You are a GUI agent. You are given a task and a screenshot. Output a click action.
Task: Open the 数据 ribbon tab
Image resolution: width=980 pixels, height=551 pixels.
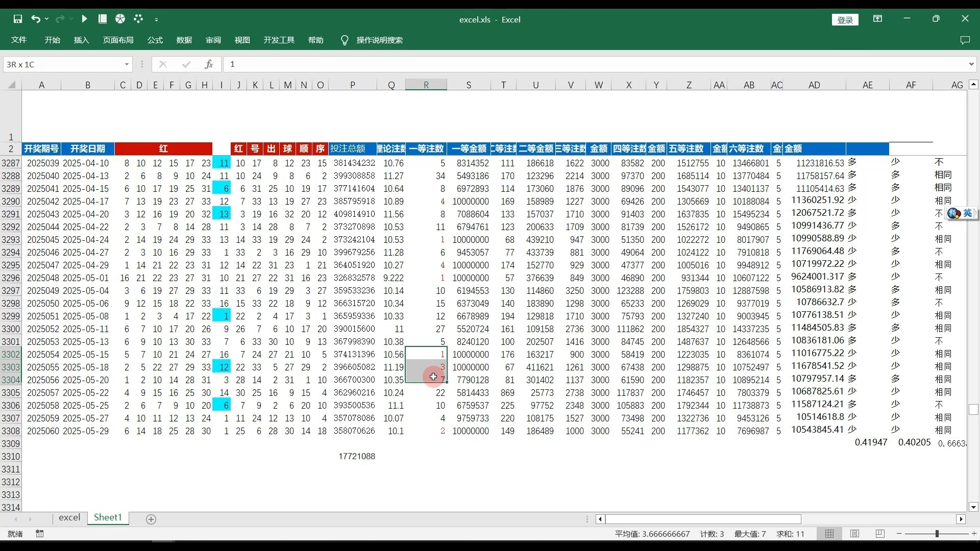(x=184, y=40)
